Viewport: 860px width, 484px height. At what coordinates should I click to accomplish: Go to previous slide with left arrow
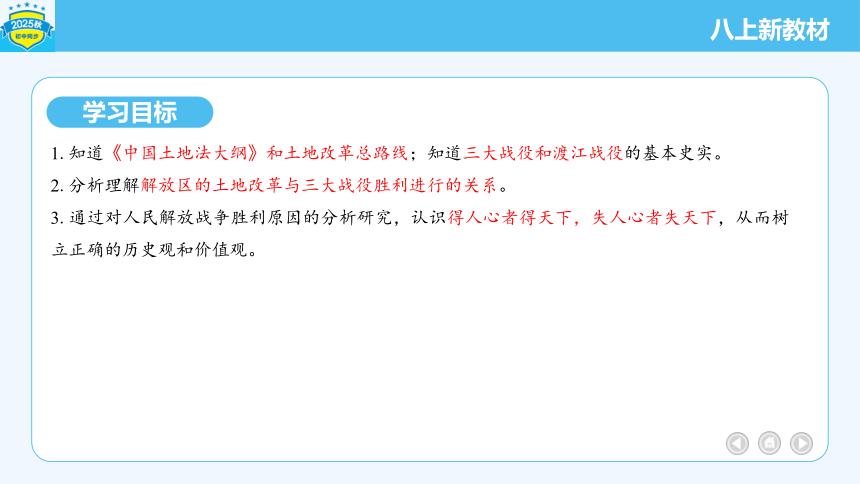click(737, 443)
